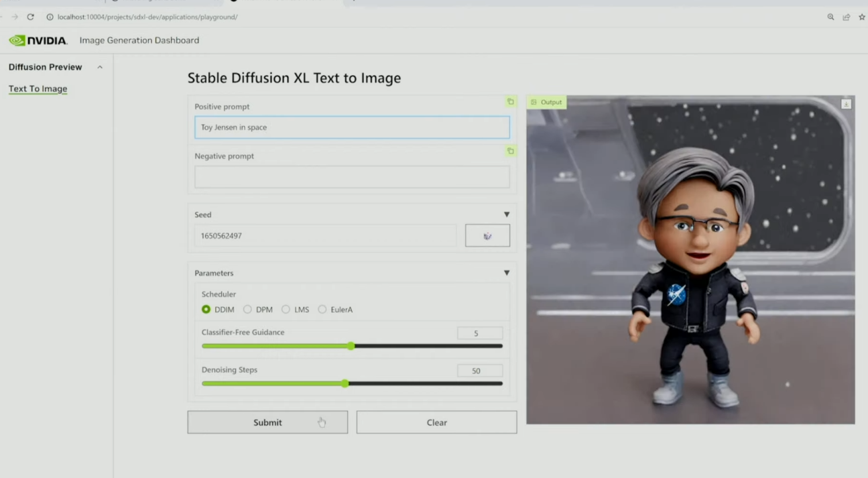Select the DDIM scheduler
Screen dimensions: 868x478
pyautogui.click(x=206, y=310)
